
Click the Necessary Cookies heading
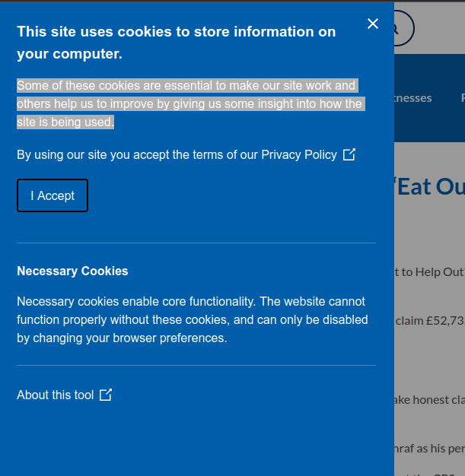point(72,271)
